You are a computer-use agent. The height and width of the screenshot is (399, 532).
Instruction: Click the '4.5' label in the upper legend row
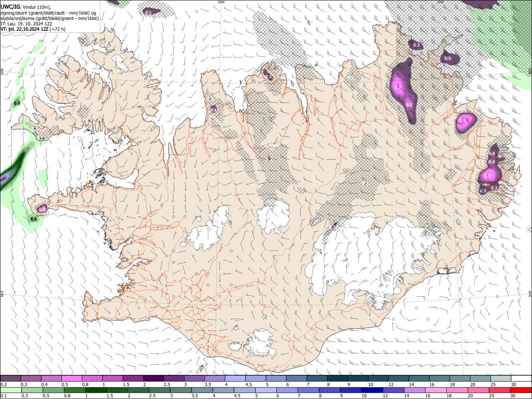click(x=249, y=384)
